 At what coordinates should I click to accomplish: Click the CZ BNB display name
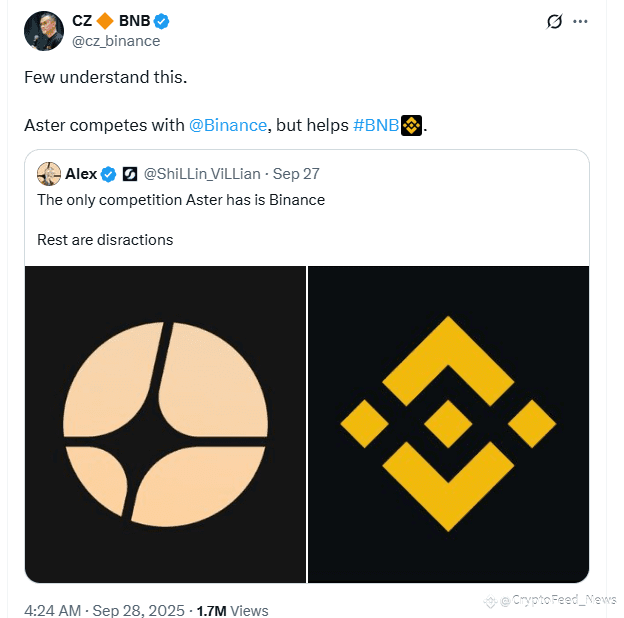(x=111, y=21)
